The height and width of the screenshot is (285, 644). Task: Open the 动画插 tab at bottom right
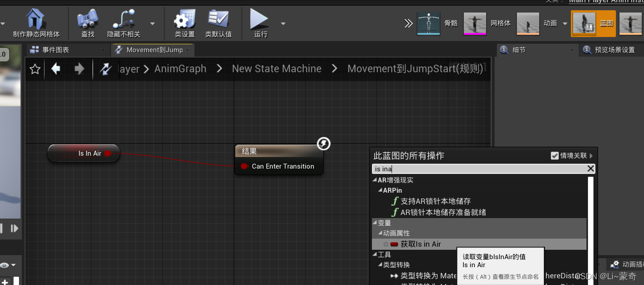(625, 264)
